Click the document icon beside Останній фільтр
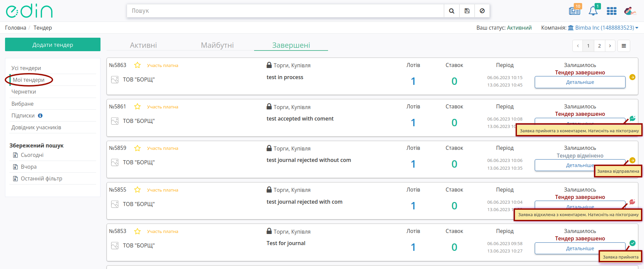 point(15,178)
